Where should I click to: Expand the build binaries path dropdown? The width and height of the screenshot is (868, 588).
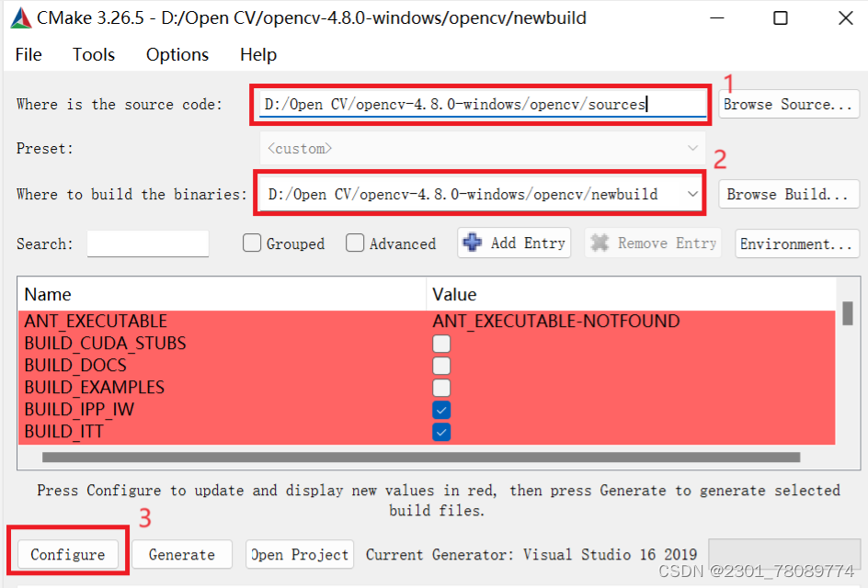(x=691, y=193)
